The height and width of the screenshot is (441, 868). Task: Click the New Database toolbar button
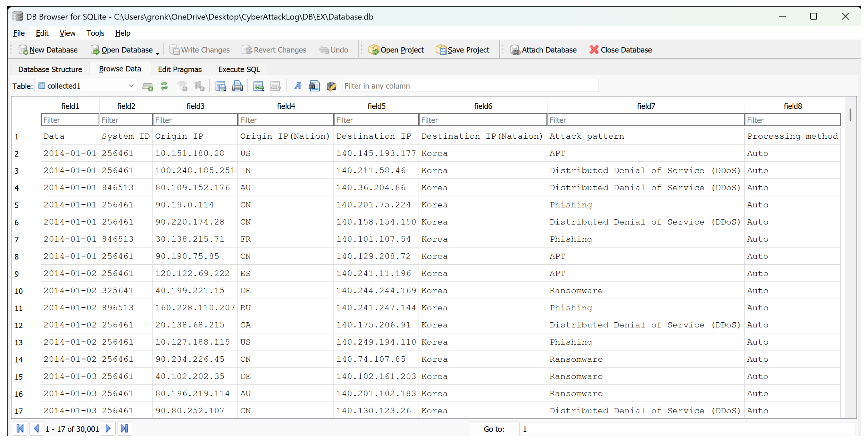pos(48,50)
